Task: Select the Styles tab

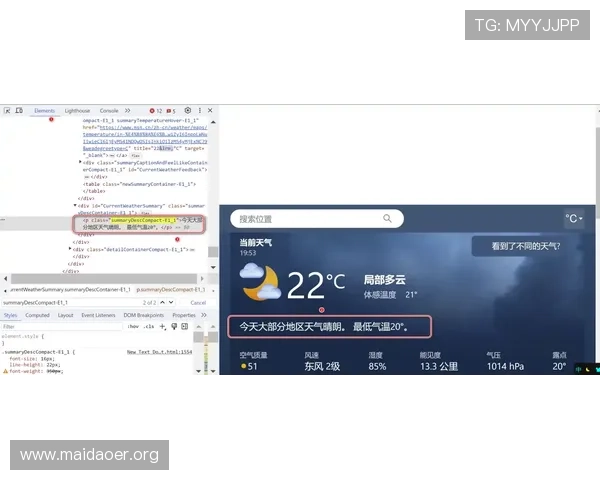Action: (10, 315)
